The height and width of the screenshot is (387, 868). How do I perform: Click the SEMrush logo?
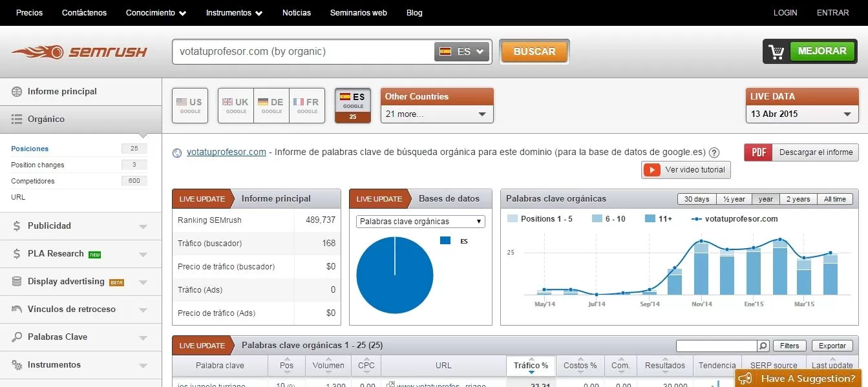pyautogui.click(x=79, y=52)
